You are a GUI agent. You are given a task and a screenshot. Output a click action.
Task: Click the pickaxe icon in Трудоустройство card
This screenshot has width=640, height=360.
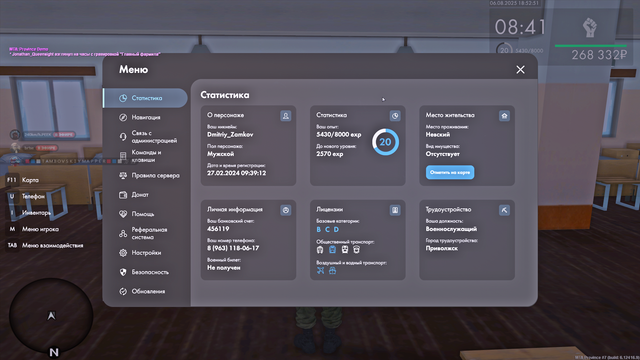pos(504,210)
